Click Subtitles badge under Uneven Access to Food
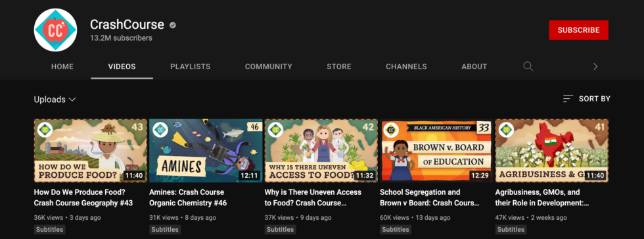This screenshot has width=644, height=239. [280, 230]
